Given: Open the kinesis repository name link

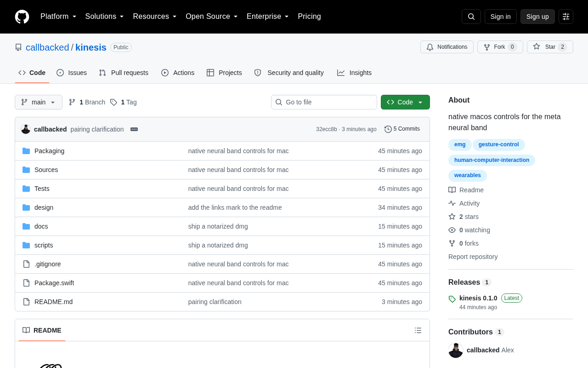Looking at the screenshot, I should pos(91,47).
